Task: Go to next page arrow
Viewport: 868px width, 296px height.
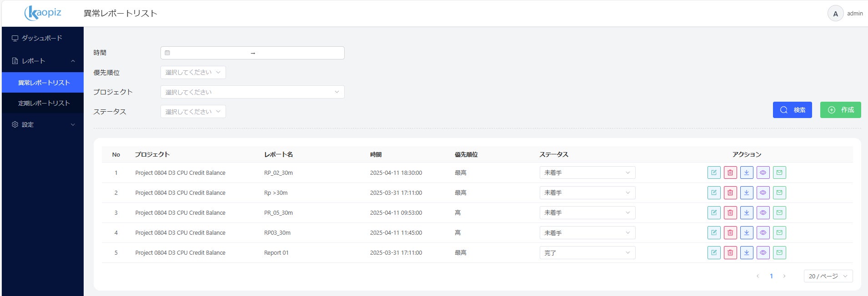Action: coord(784,276)
